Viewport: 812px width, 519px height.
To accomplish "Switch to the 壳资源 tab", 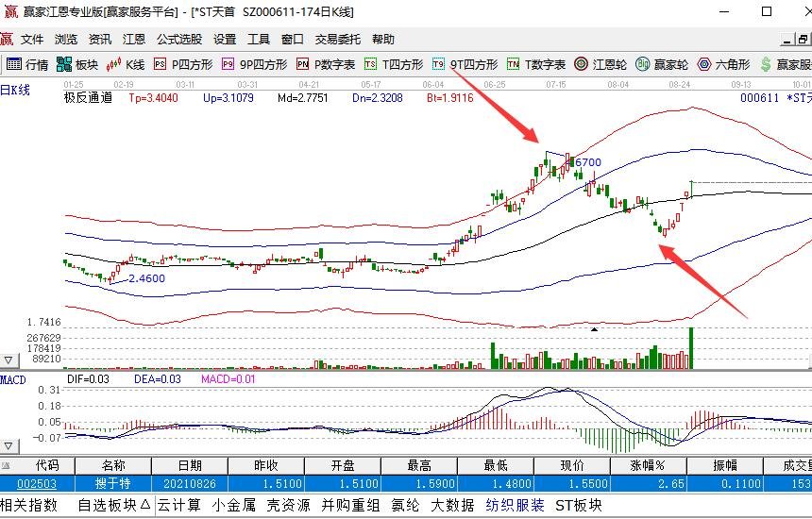I will coord(288,505).
